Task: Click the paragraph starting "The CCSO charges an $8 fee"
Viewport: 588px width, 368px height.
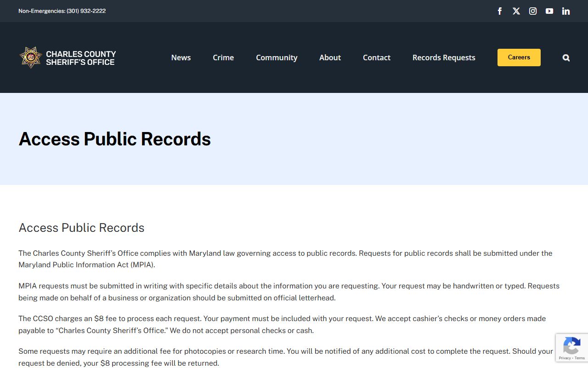Action: click(x=282, y=324)
